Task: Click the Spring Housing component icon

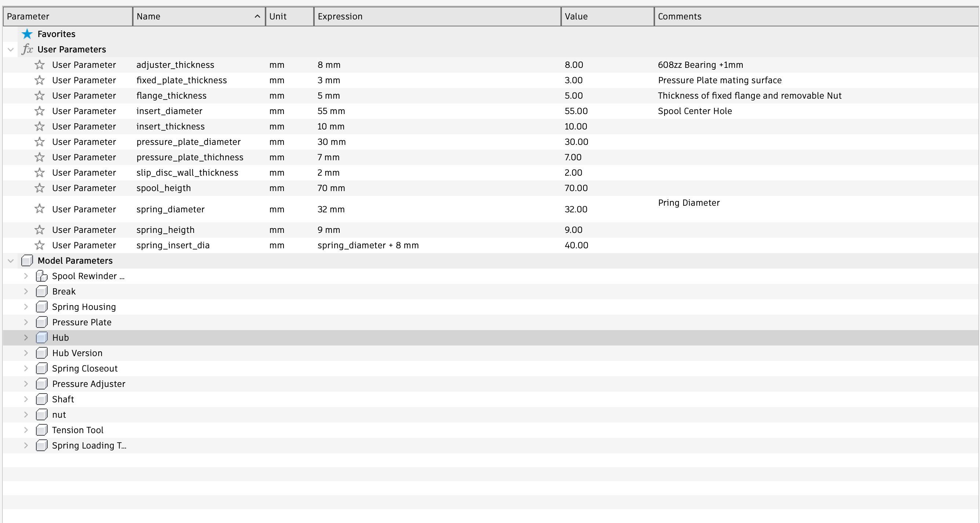Action: pos(41,307)
